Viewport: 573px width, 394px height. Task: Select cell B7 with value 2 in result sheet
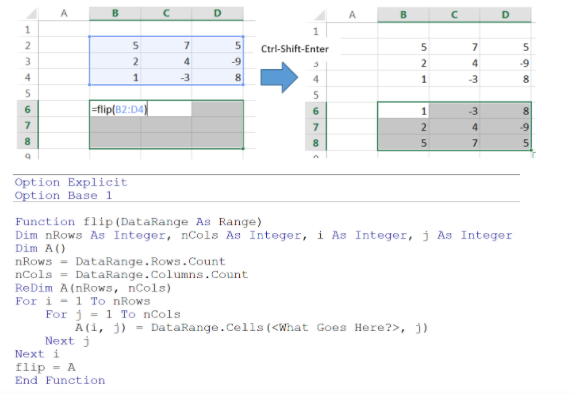coord(403,127)
